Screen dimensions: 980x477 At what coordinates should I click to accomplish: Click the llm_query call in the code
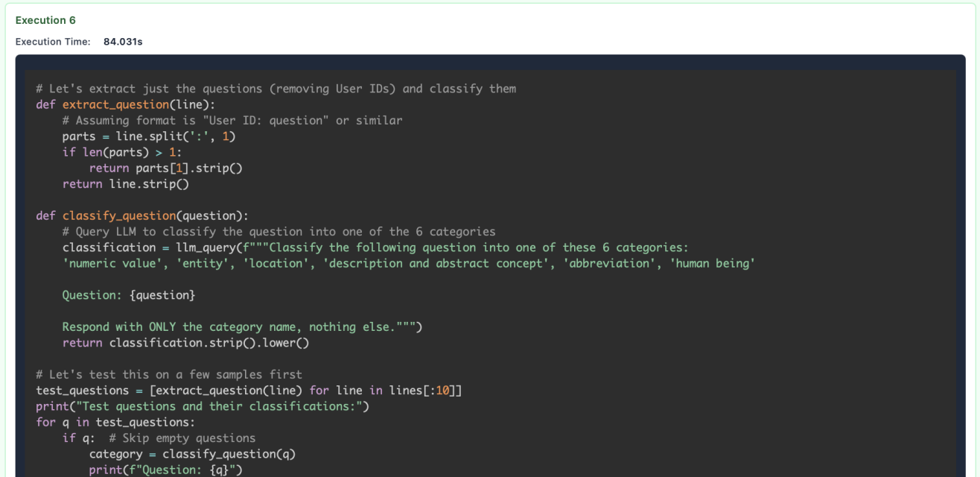(202, 247)
